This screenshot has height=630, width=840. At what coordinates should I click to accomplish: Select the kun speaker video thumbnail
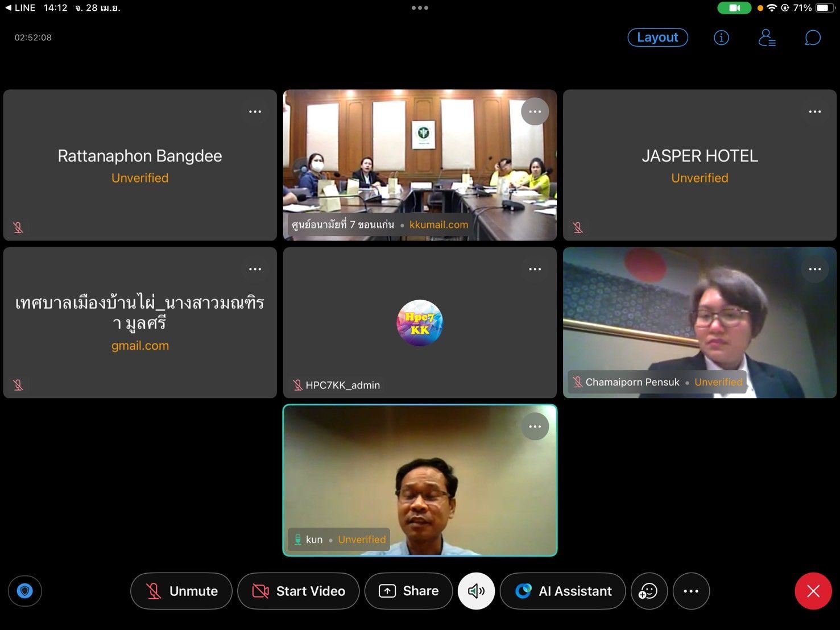click(420, 480)
